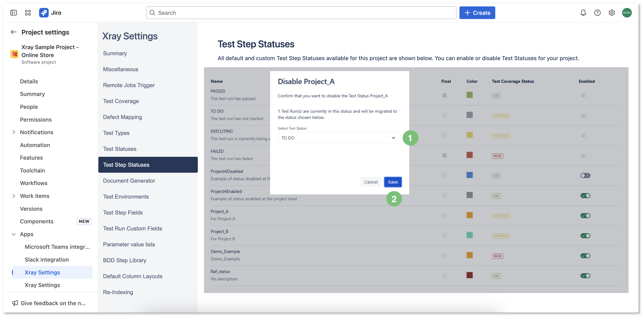Disable the Project_B status toggle

(585, 236)
